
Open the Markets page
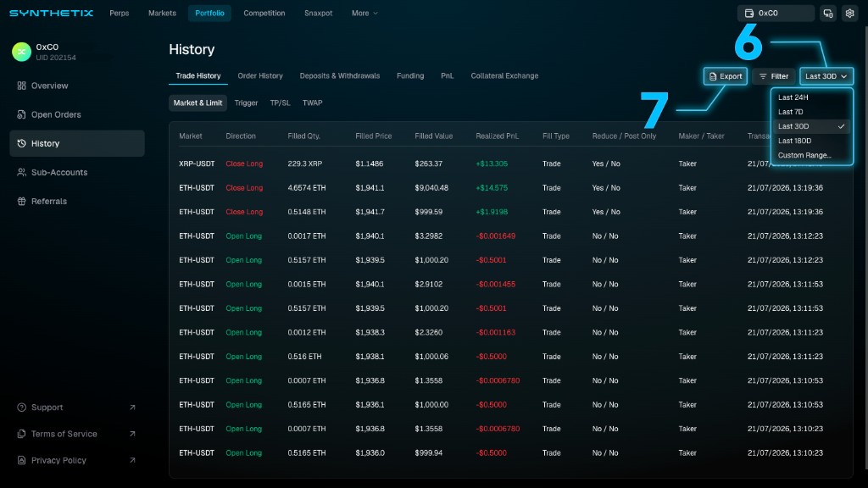[x=162, y=14]
